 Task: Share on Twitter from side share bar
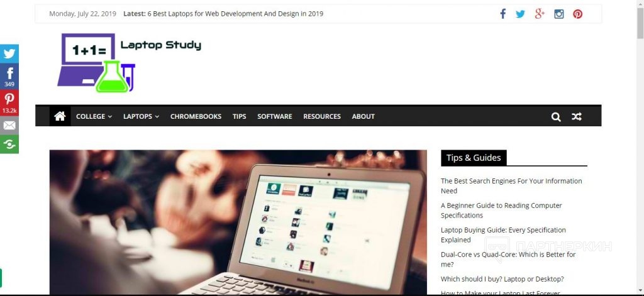9,53
